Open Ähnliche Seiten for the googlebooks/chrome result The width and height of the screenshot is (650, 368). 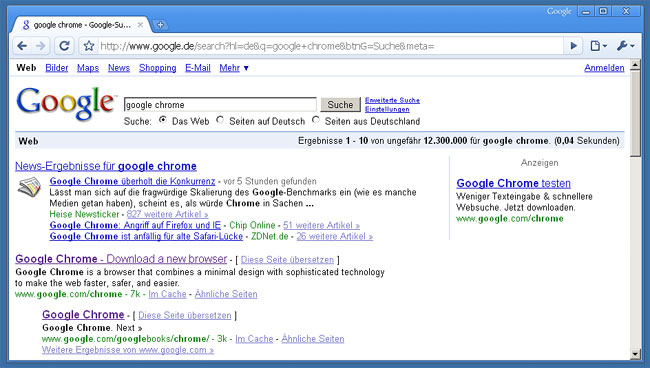coord(313,339)
